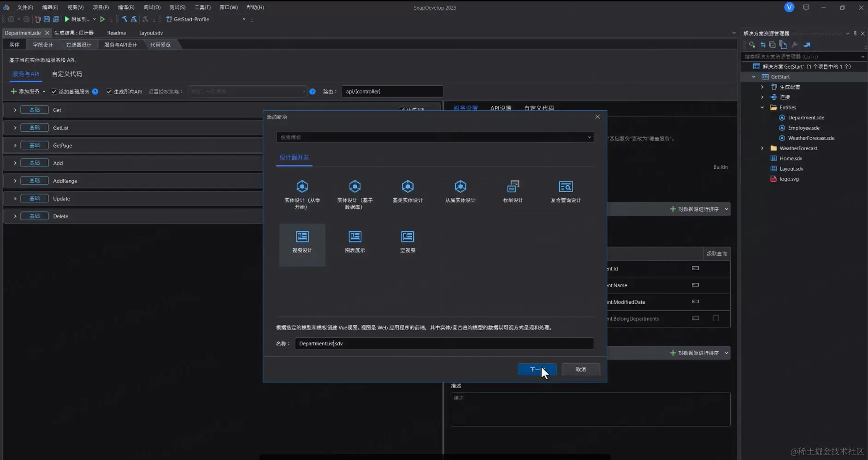Pick the 枚举设计 template icon
Screen dimensions: 868x460
(513, 187)
